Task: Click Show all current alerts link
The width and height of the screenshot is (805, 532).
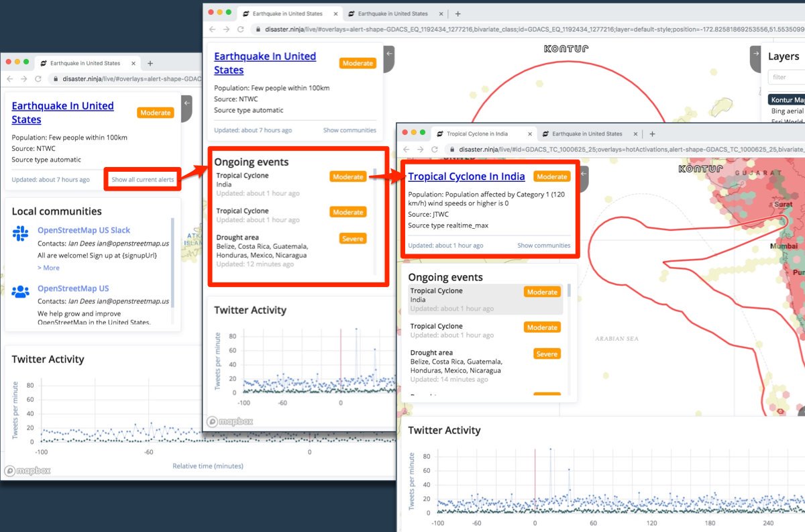Action: click(x=143, y=180)
